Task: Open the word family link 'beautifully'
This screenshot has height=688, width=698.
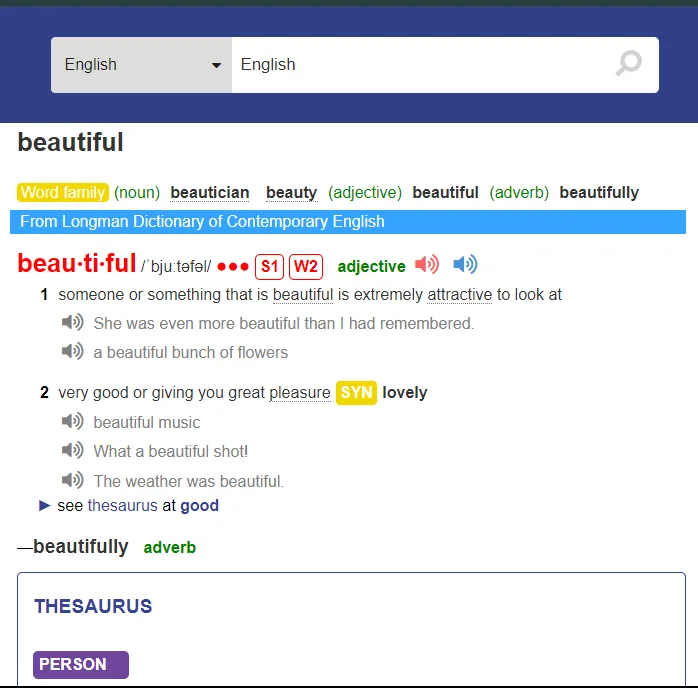Action: (599, 193)
